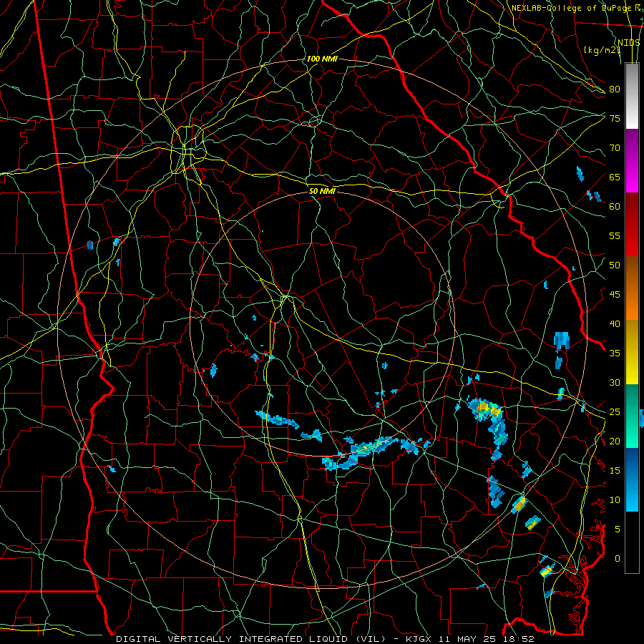Click the 70 value on the VIL scale

[615, 148]
